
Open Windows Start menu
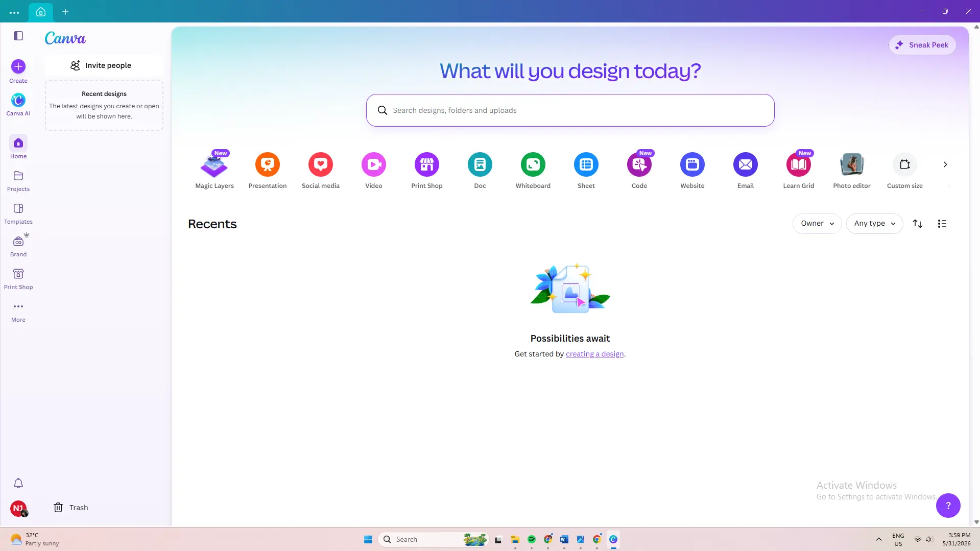[368, 539]
